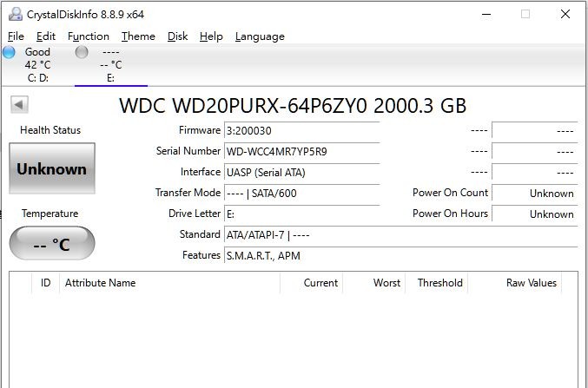
Task: Open the Theme menu
Action: pyautogui.click(x=138, y=36)
